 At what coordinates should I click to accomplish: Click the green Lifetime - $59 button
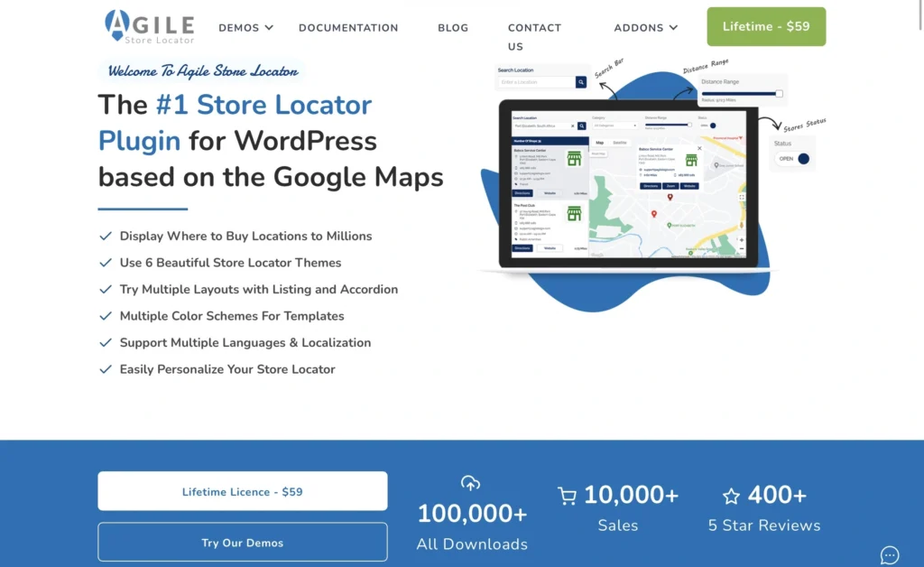coord(766,26)
